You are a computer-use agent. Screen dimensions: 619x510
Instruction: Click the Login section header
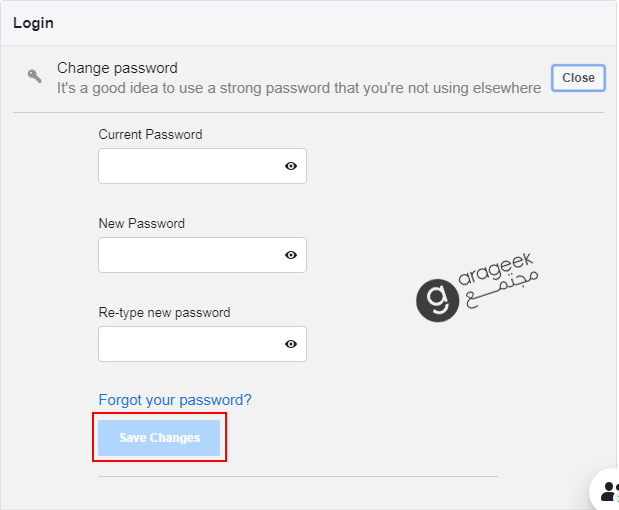point(34,23)
